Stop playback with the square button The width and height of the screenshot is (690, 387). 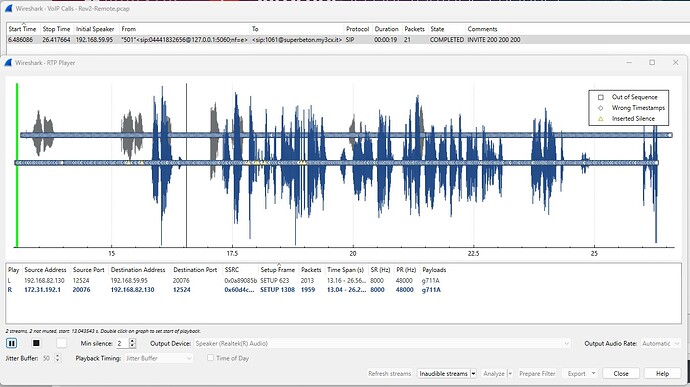point(37,343)
